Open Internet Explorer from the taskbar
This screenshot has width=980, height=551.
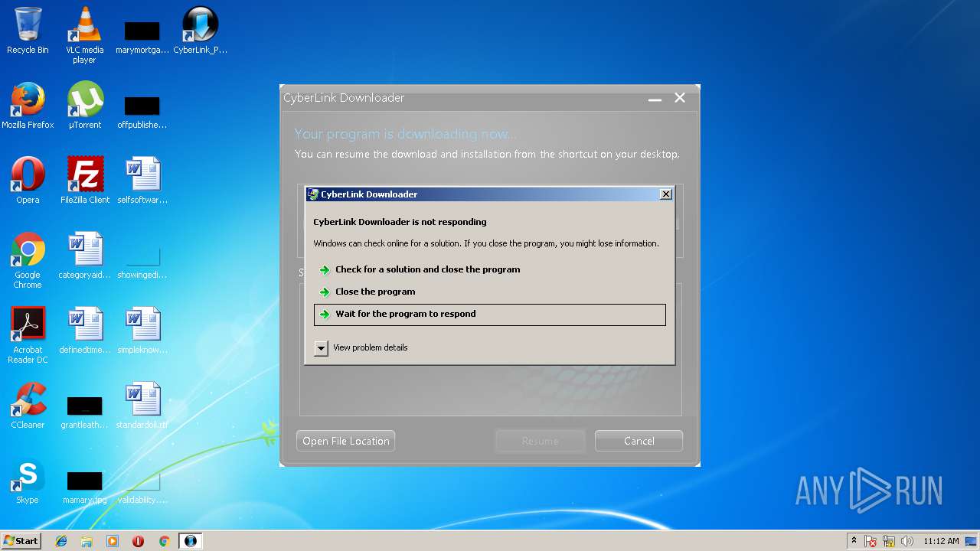pyautogui.click(x=61, y=541)
